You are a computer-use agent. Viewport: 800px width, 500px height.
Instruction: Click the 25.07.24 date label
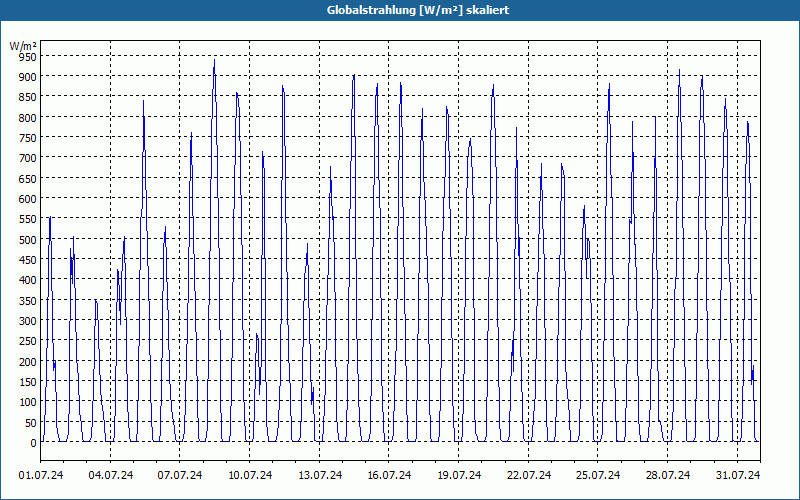click(x=598, y=475)
